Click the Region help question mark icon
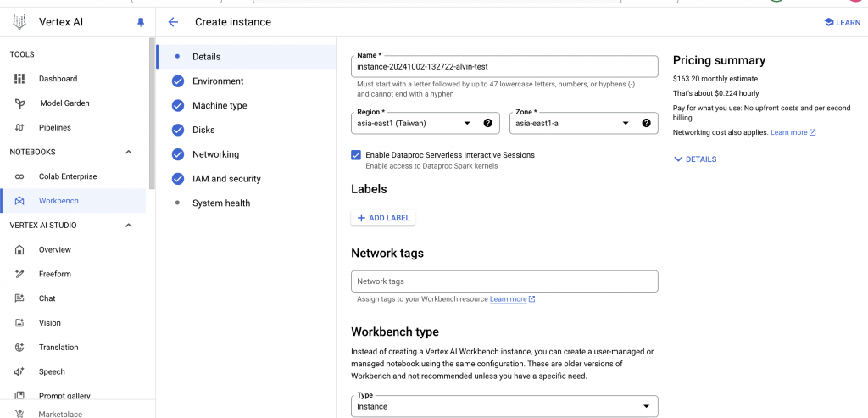 coord(488,123)
